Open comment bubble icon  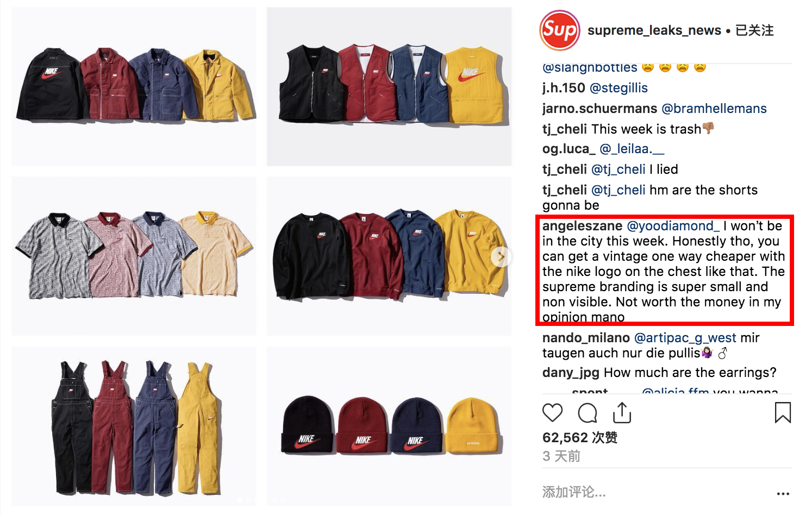coord(588,413)
